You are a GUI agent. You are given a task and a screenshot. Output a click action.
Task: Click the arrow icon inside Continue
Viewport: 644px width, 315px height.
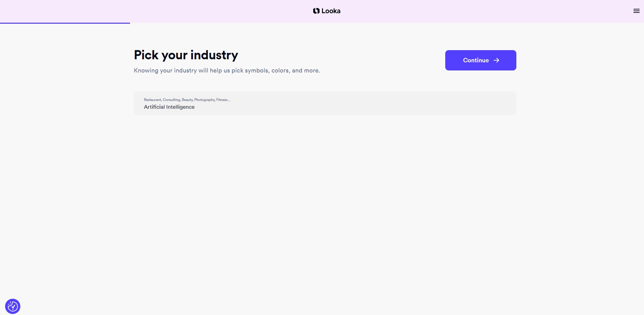(496, 60)
